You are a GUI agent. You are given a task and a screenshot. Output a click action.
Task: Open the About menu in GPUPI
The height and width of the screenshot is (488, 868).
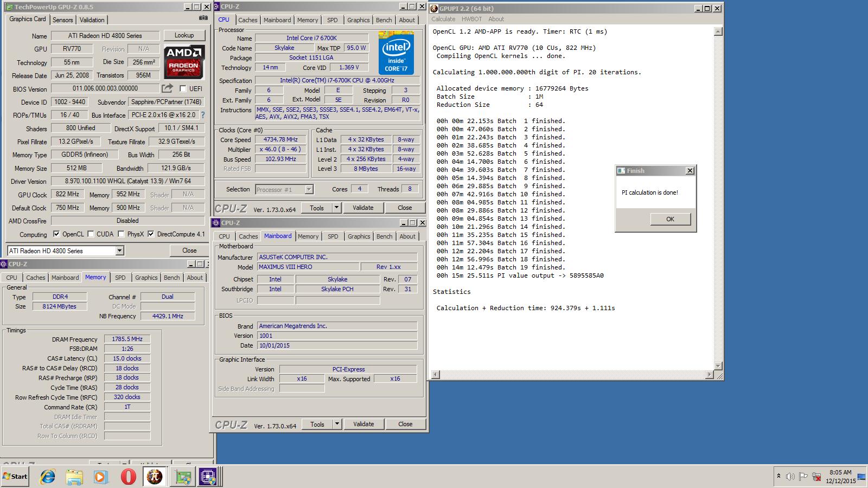(x=496, y=19)
